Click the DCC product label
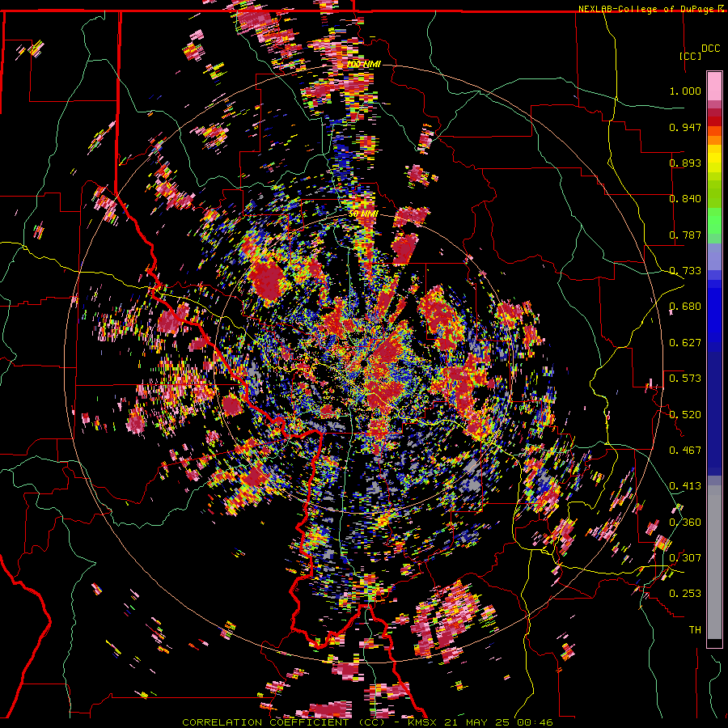 click(x=710, y=48)
